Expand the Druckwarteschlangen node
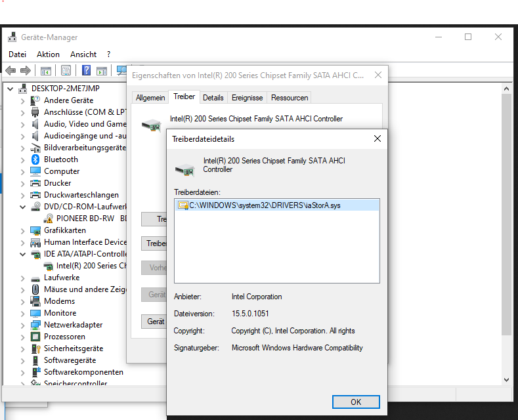The height and width of the screenshot is (420, 518). pyautogui.click(x=22, y=196)
